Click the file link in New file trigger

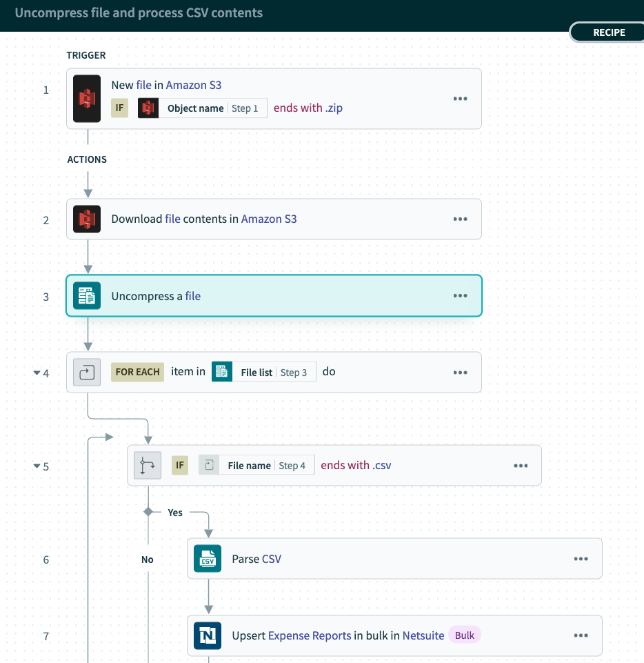pyautogui.click(x=143, y=85)
